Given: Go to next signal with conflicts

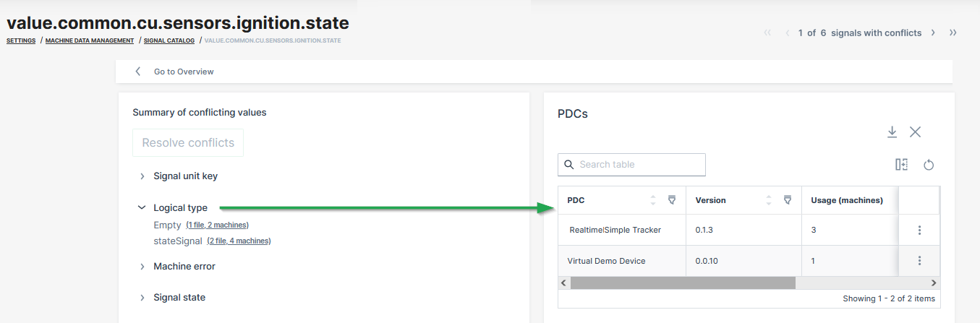Looking at the screenshot, I should click(x=933, y=33).
